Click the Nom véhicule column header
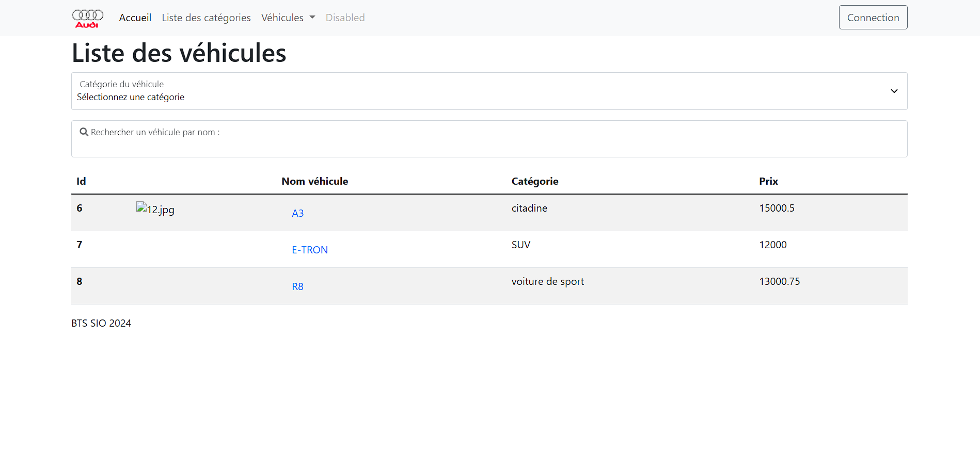The width and height of the screenshot is (980, 449). point(315,181)
